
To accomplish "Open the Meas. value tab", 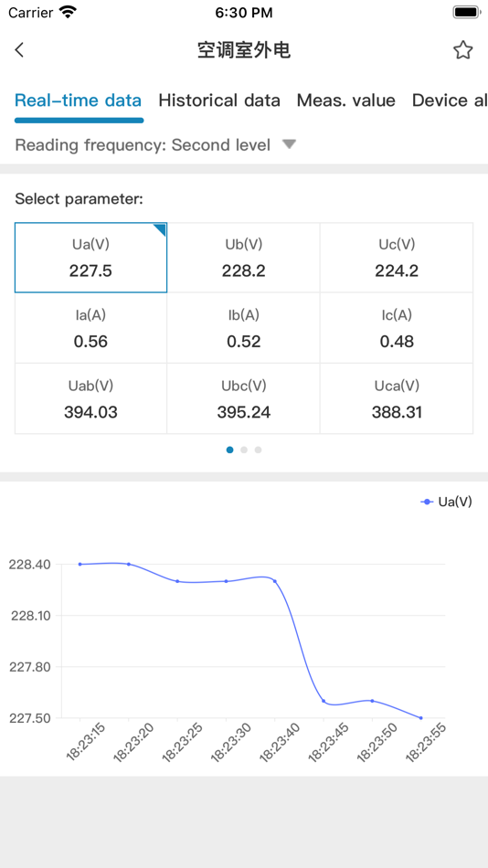I will 346,101.
